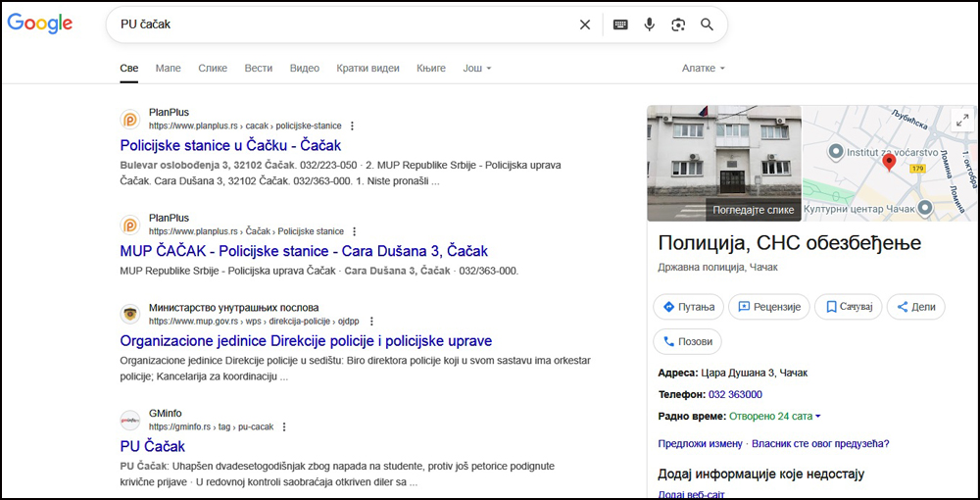This screenshot has width=980, height=500.
Task: Click PlanPlus favicon of first result
Action: point(130,119)
